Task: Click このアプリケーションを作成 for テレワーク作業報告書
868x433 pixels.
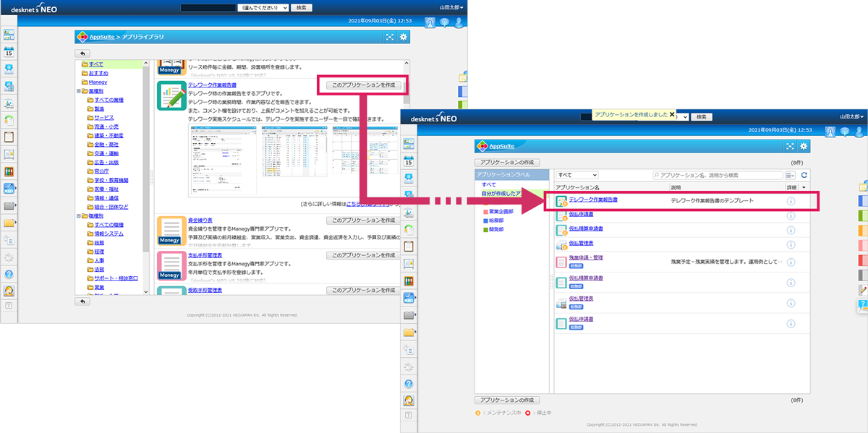Action: point(362,85)
